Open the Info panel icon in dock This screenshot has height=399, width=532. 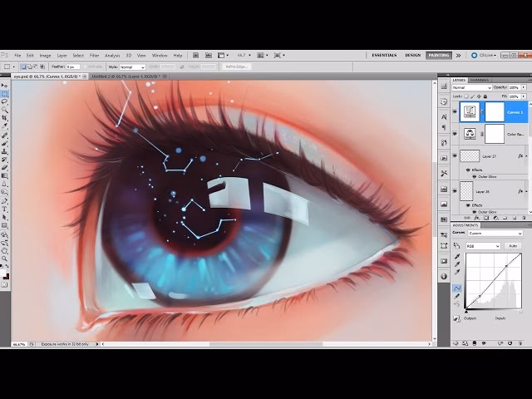click(444, 277)
